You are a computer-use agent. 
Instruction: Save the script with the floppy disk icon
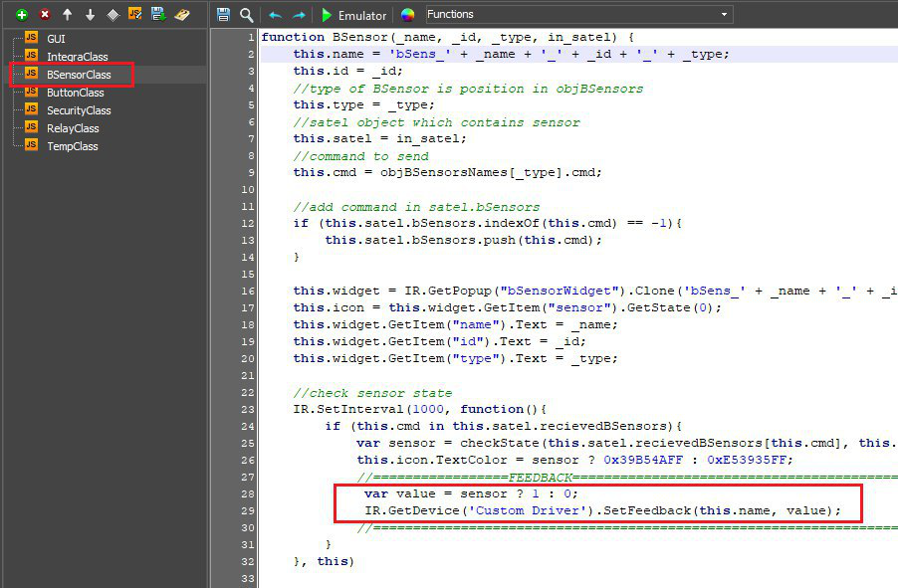pyautogui.click(x=224, y=15)
